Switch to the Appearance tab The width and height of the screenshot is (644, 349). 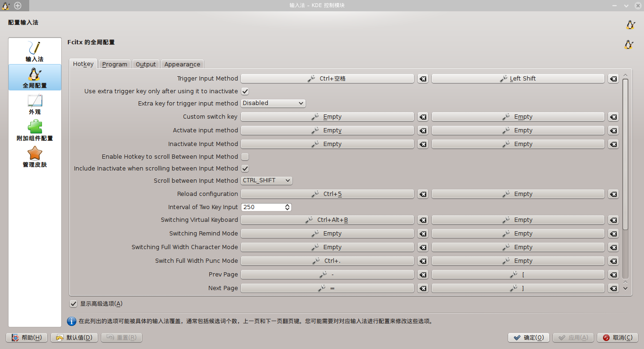click(x=182, y=64)
